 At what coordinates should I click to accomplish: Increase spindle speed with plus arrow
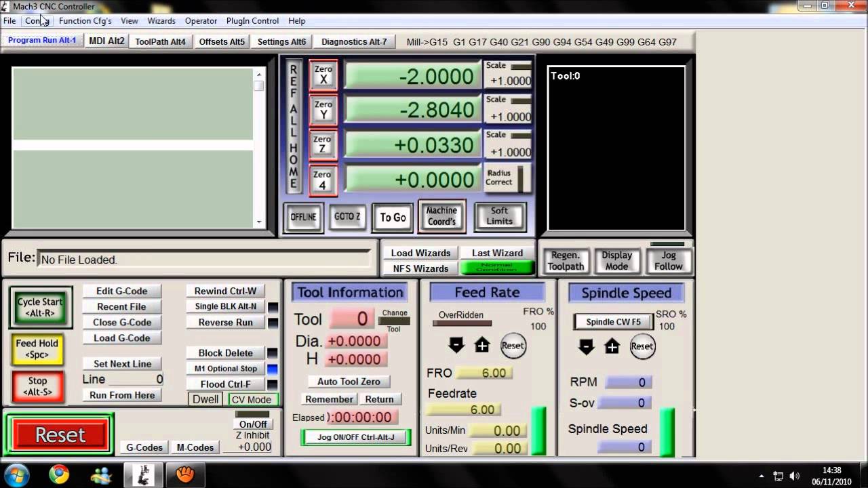pos(612,346)
